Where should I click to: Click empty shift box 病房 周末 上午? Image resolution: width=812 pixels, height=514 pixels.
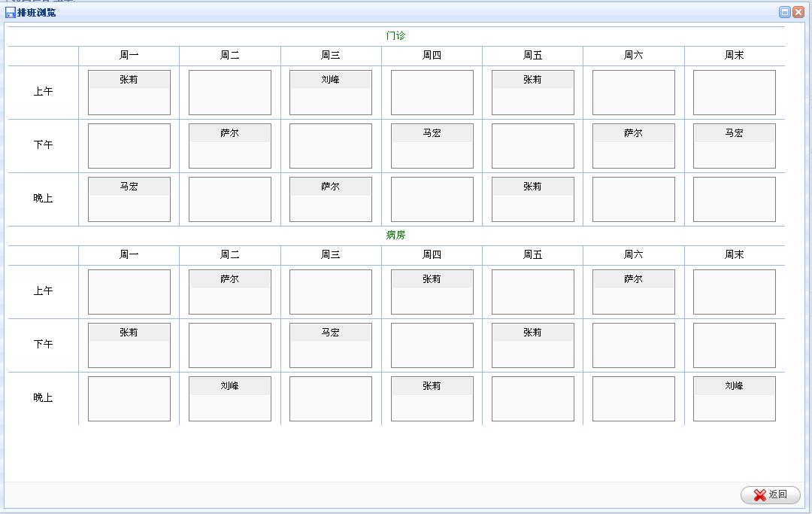[735, 292]
